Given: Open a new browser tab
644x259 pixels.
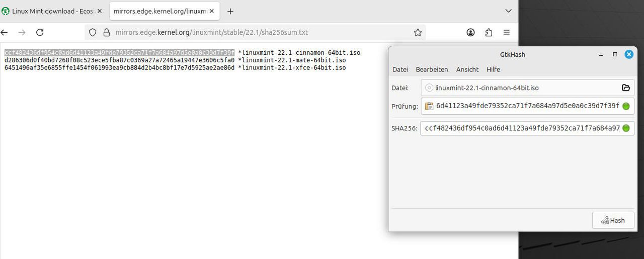Looking at the screenshot, I should pyautogui.click(x=230, y=11).
